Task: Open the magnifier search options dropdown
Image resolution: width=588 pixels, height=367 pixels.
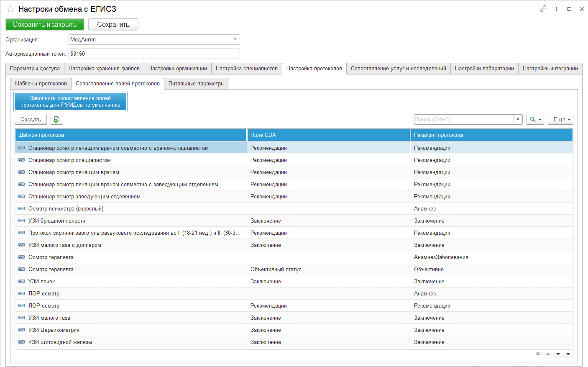Action: pos(535,120)
